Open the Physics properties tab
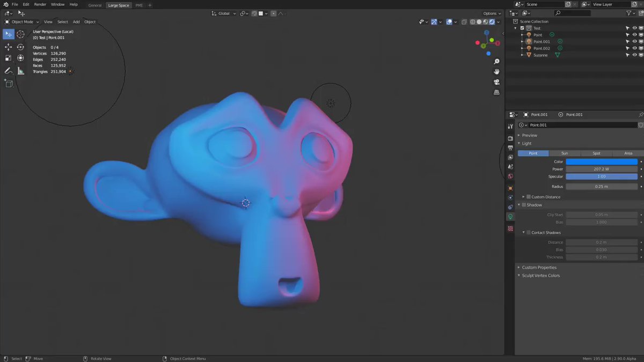644x362 pixels. click(510, 198)
